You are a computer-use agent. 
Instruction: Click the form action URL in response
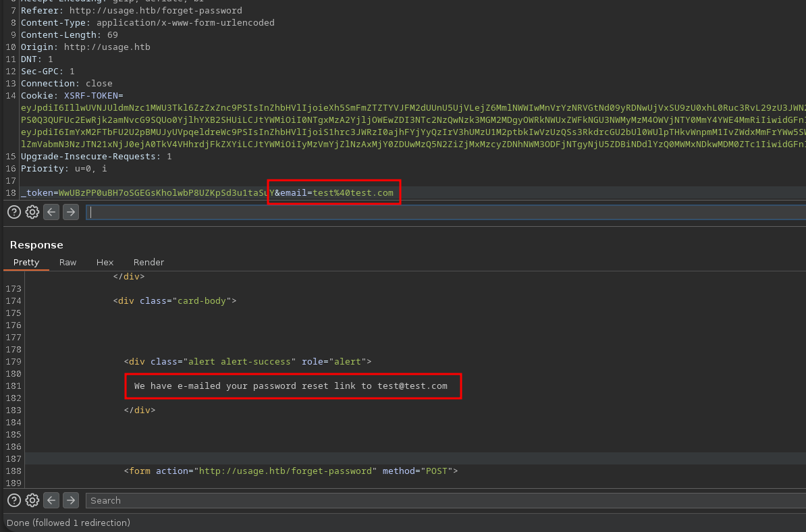click(286, 471)
